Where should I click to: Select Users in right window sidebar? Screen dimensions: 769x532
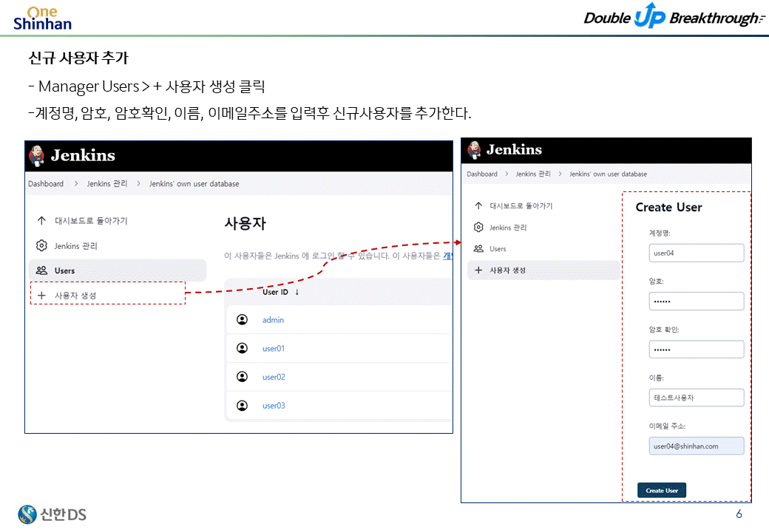click(498, 249)
